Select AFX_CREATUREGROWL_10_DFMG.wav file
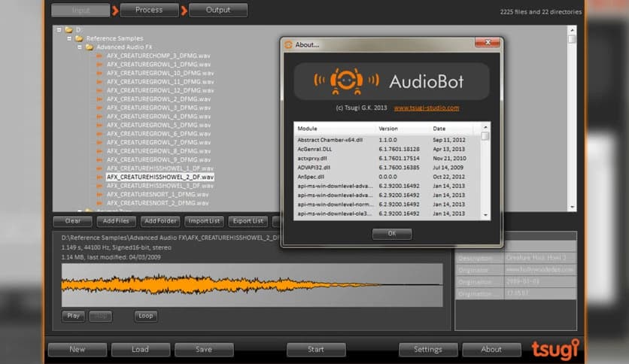This screenshot has height=364, width=629. click(160, 73)
